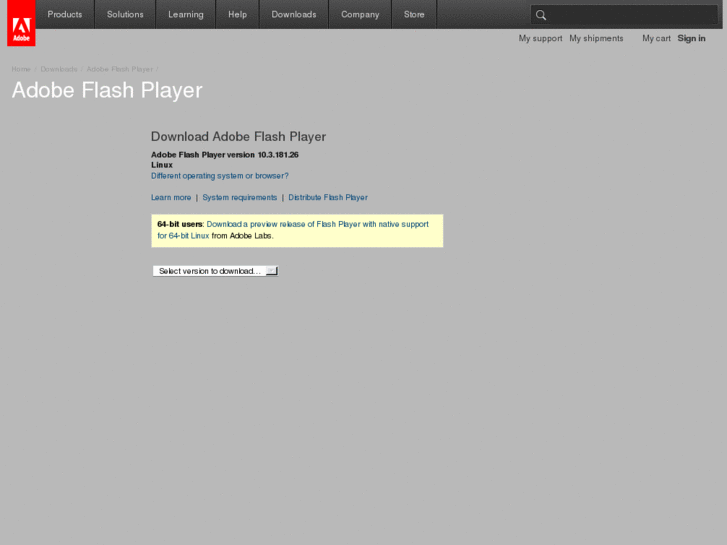Click Sign in

(691, 38)
